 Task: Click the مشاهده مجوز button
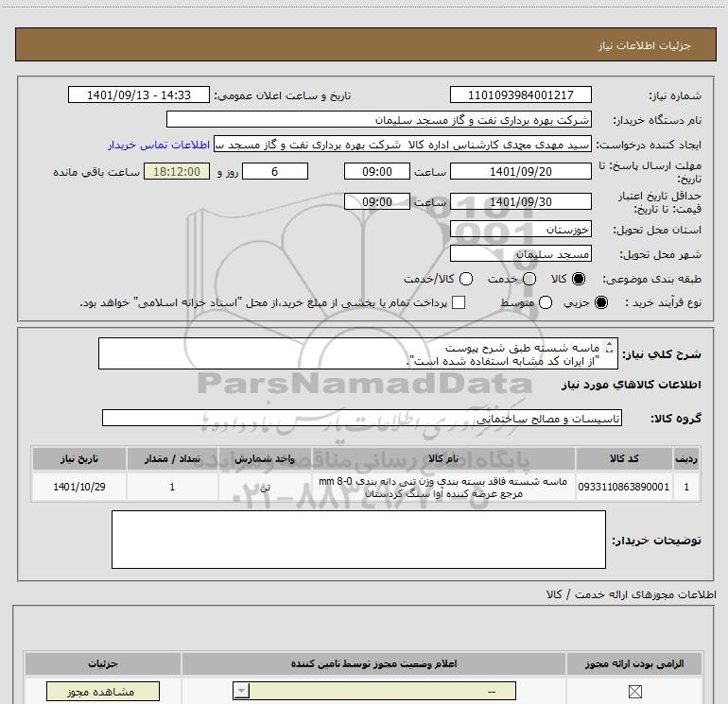coord(103,692)
